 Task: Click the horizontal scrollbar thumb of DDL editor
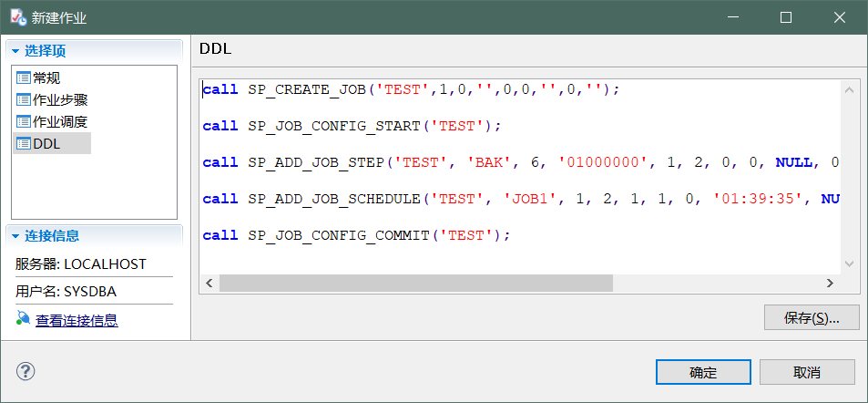tap(415, 283)
